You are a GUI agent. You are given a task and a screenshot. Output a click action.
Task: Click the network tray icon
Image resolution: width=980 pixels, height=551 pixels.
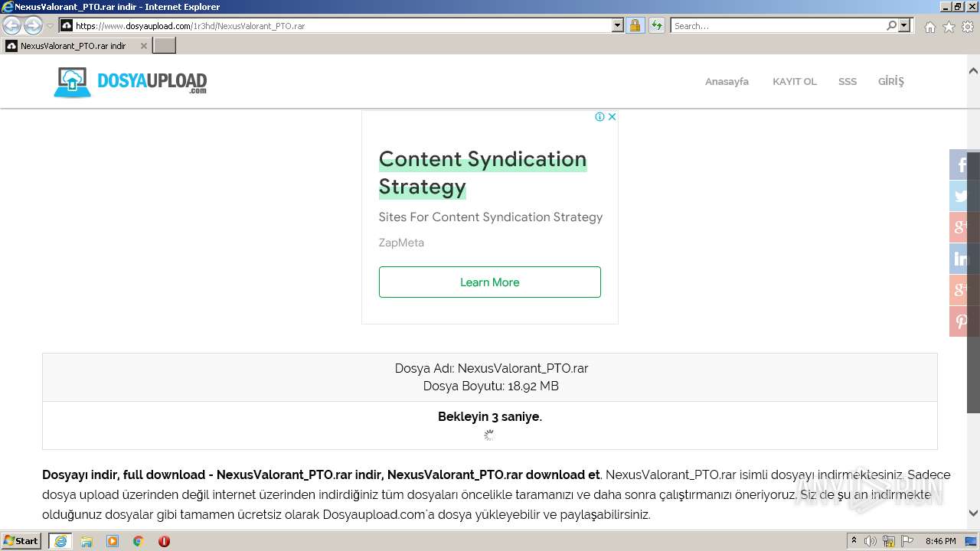click(x=889, y=541)
